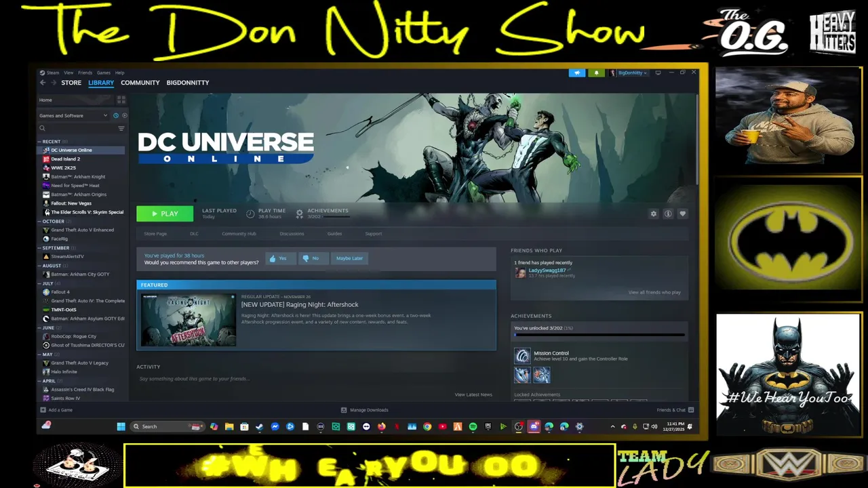Add DC Universe Online to favorites heart
868x488 pixels.
[683, 213]
